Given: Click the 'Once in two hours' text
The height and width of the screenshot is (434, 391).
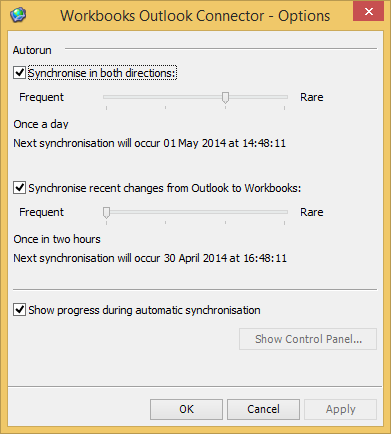Looking at the screenshot, I should point(57,239).
